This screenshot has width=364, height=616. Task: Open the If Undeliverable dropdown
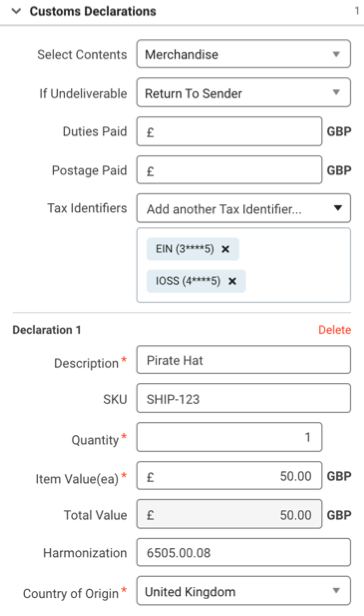tap(243, 92)
